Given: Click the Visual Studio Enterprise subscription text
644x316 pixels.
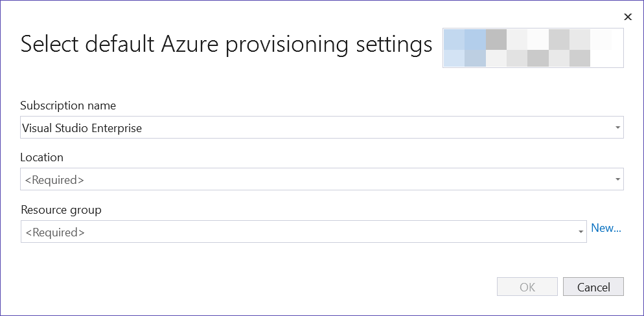Looking at the screenshot, I should 82,128.
